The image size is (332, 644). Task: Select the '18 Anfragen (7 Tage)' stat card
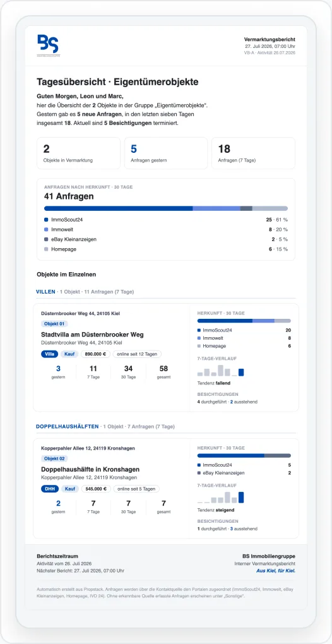(x=253, y=153)
